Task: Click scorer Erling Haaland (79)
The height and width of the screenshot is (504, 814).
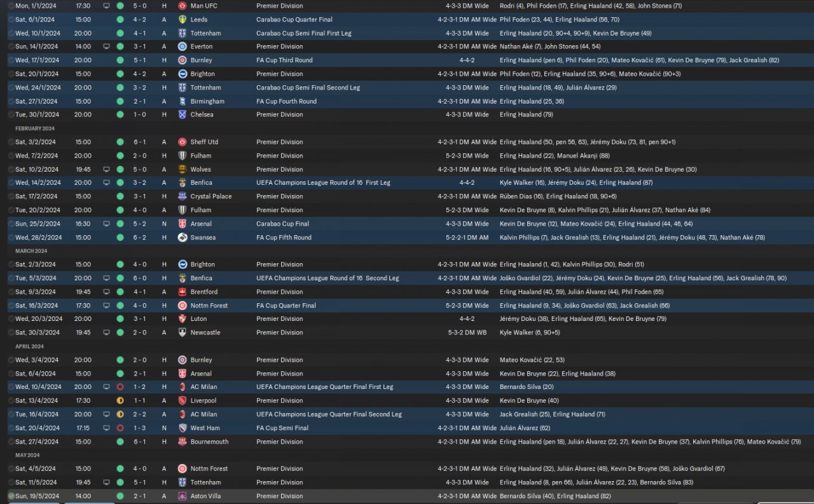Action: (x=527, y=114)
